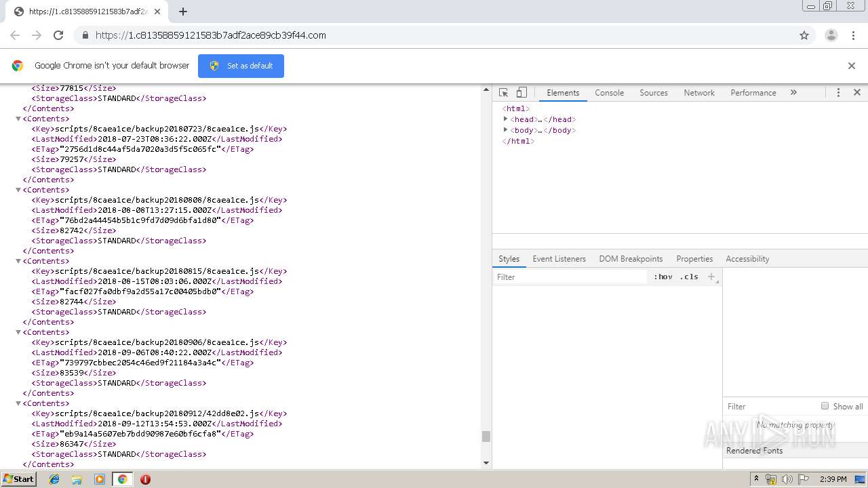
Task: Click the browser back arrow
Action: tap(15, 35)
